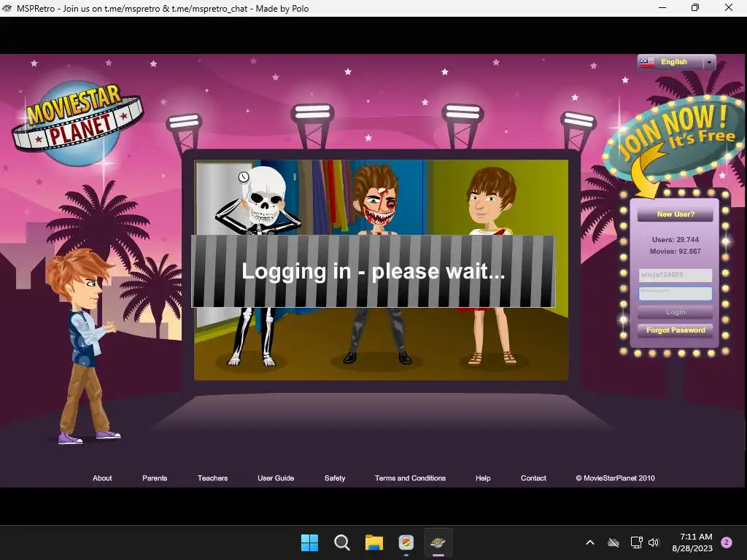Click the Logging in - please wait banner
Screen dimensions: 747x560
(373, 271)
